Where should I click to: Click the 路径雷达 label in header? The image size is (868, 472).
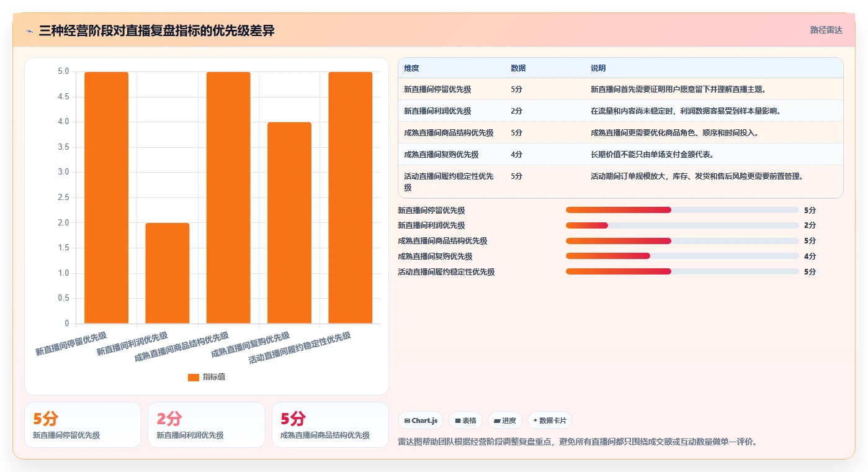(x=826, y=30)
